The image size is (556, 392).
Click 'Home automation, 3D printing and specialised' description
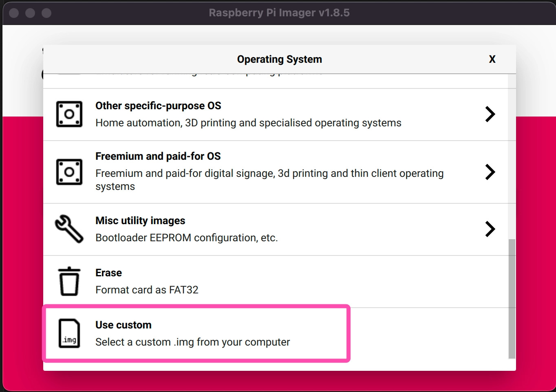click(x=248, y=123)
